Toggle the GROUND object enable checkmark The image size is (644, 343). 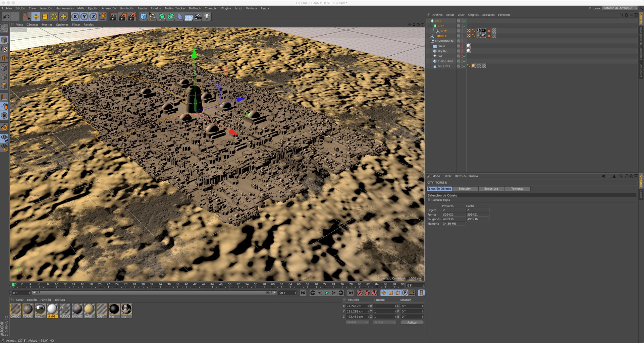(465, 66)
